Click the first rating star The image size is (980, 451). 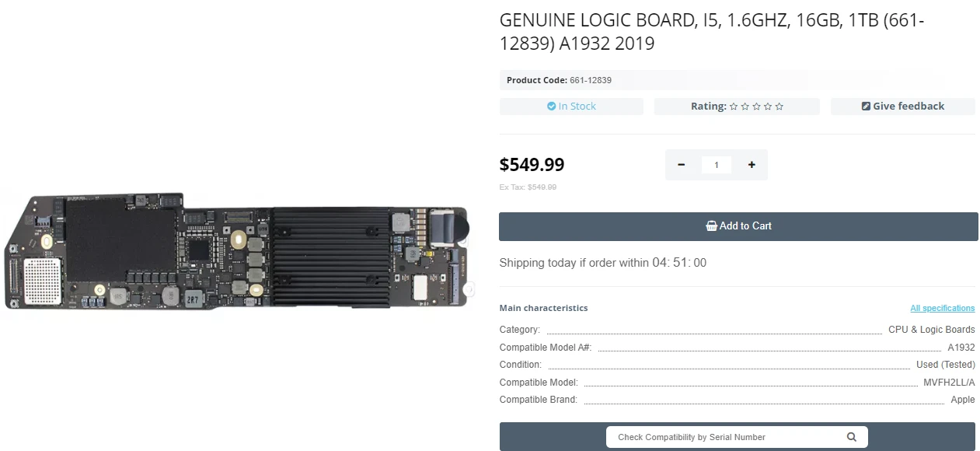pos(733,107)
